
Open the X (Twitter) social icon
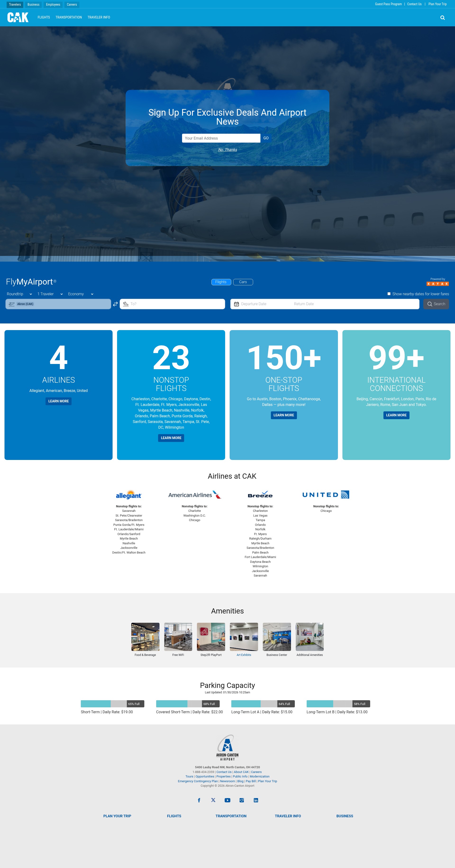(x=213, y=800)
